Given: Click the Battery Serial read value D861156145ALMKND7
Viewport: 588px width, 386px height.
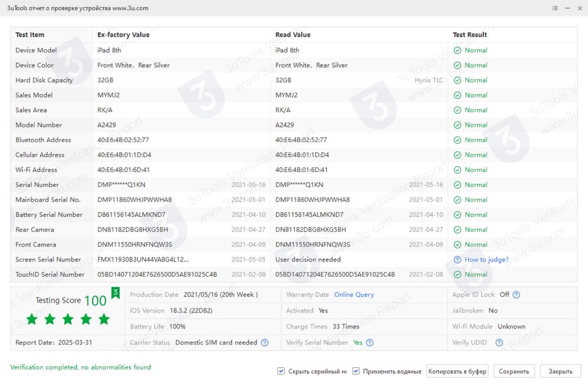Looking at the screenshot, I should [309, 214].
